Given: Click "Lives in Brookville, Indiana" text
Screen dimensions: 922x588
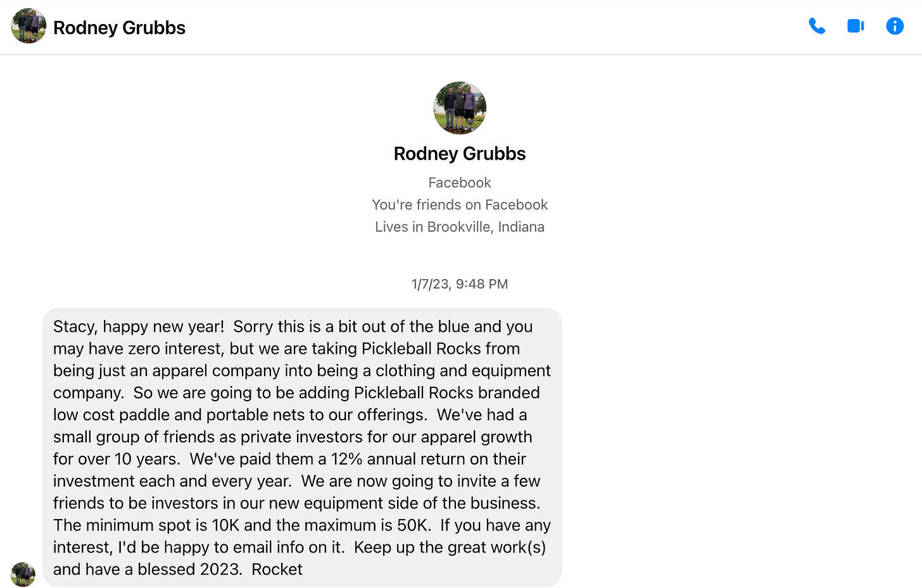Looking at the screenshot, I should coord(460,227).
